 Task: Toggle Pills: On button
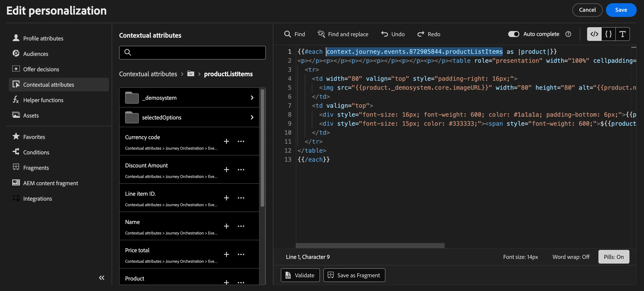point(613,257)
